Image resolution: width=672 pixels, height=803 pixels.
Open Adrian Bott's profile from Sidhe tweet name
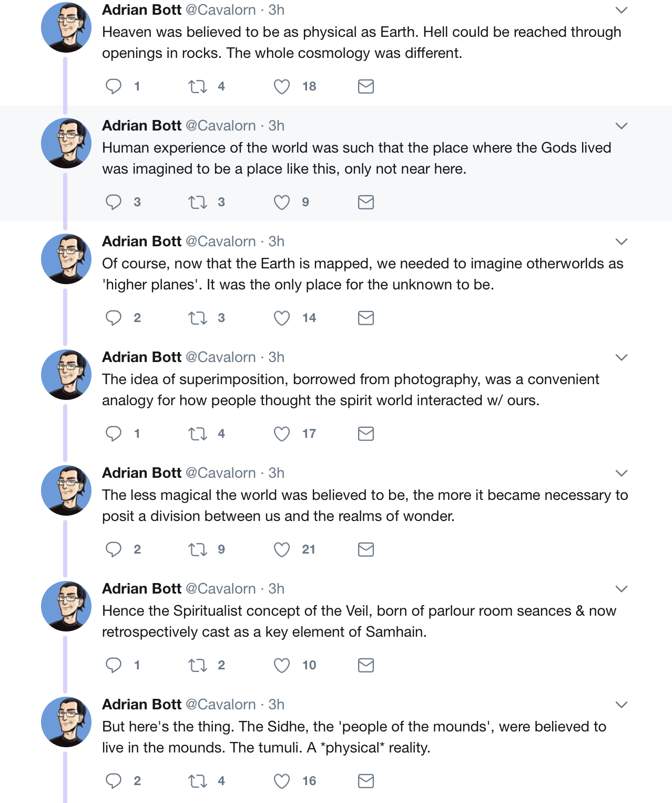coord(141,704)
